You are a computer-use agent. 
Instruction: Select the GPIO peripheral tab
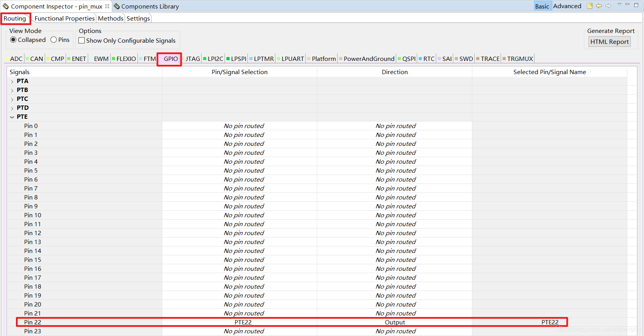pyautogui.click(x=169, y=59)
